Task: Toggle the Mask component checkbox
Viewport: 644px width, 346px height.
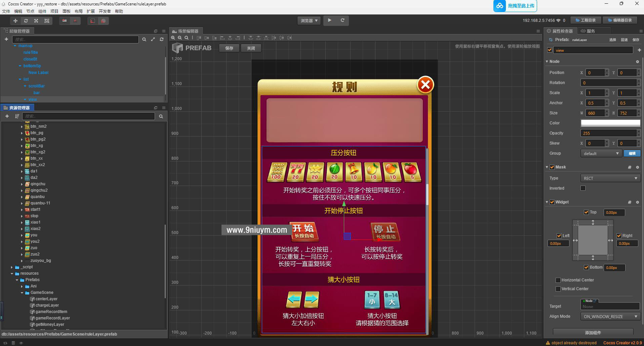Action: point(552,167)
